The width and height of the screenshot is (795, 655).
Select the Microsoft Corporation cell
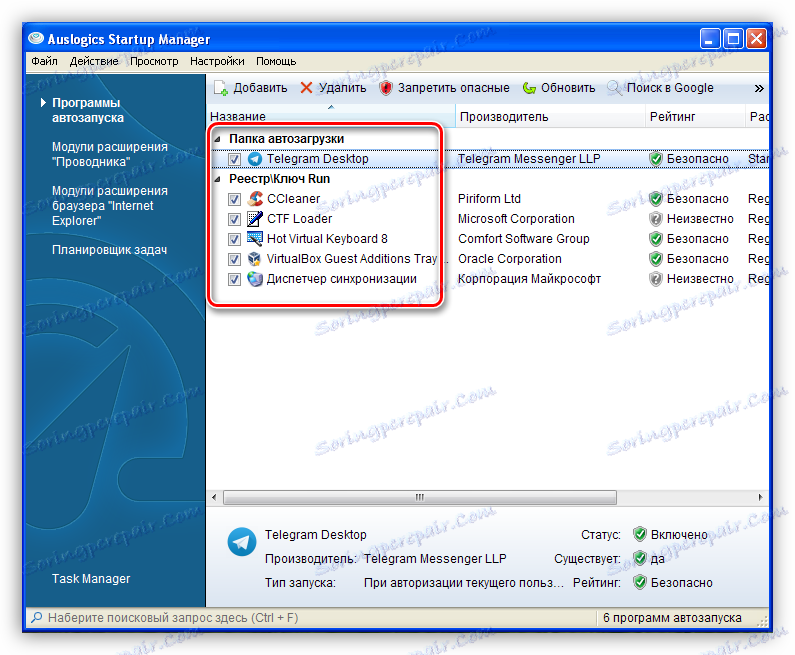tap(516, 219)
